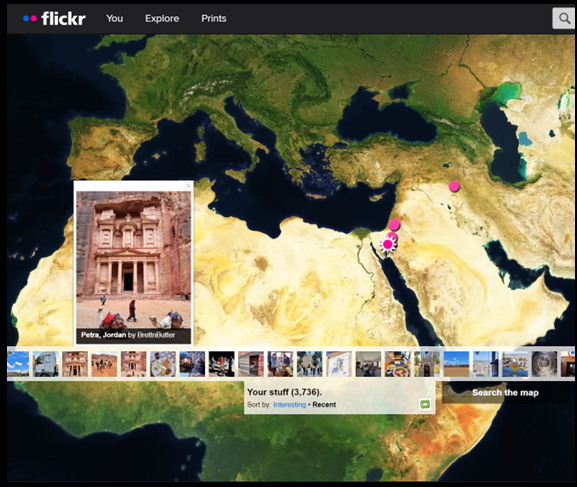Viewport: 577px width, 487px height.
Task: Go to the Prints page
Action: tap(214, 18)
